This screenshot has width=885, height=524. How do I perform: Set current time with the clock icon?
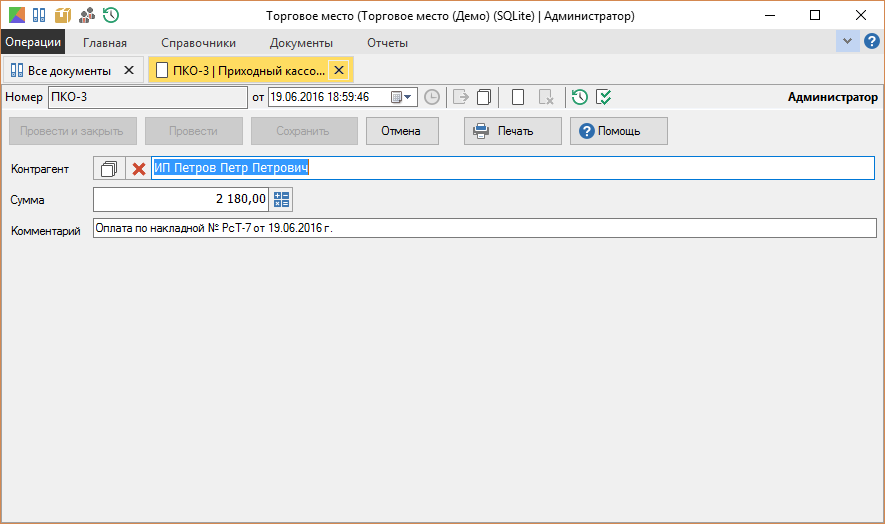tap(432, 97)
